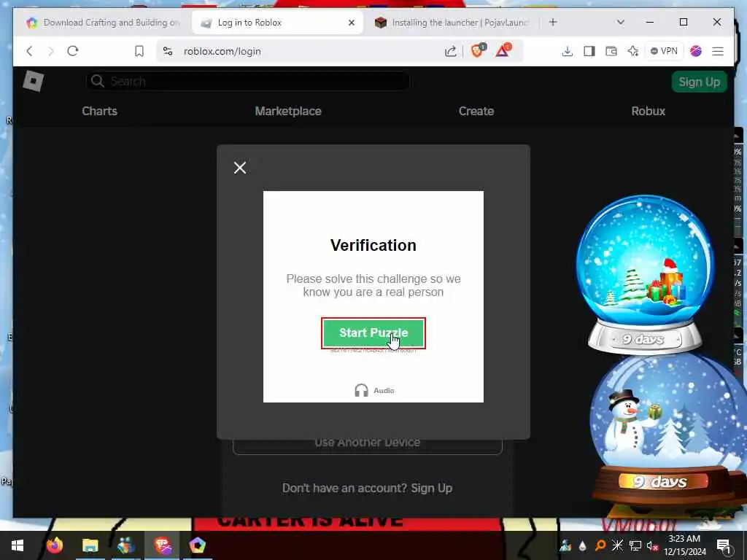Image resolution: width=747 pixels, height=560 pixels.
Task: Click the Use Another Device button
Action: point(368,444)
